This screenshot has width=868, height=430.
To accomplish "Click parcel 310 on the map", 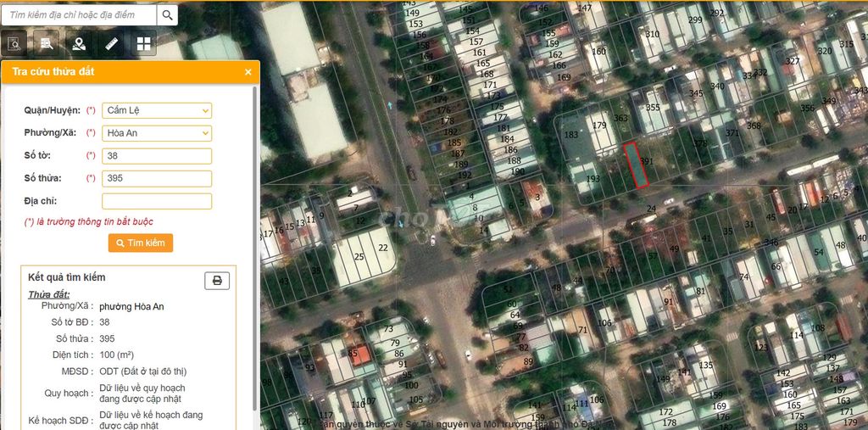I will (653, 34).
